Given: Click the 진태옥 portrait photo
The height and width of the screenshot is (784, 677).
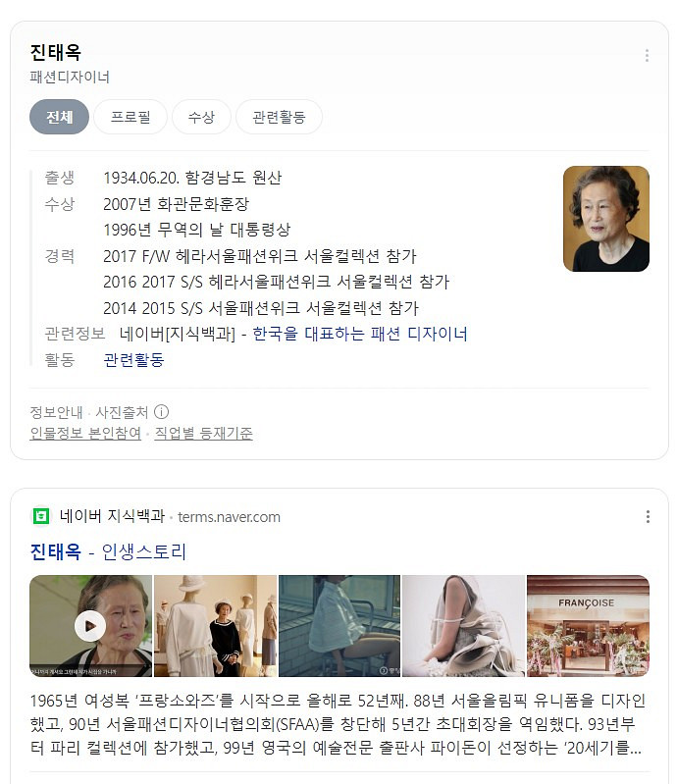Looking at the screenshot, I should (x=606, y=219).
